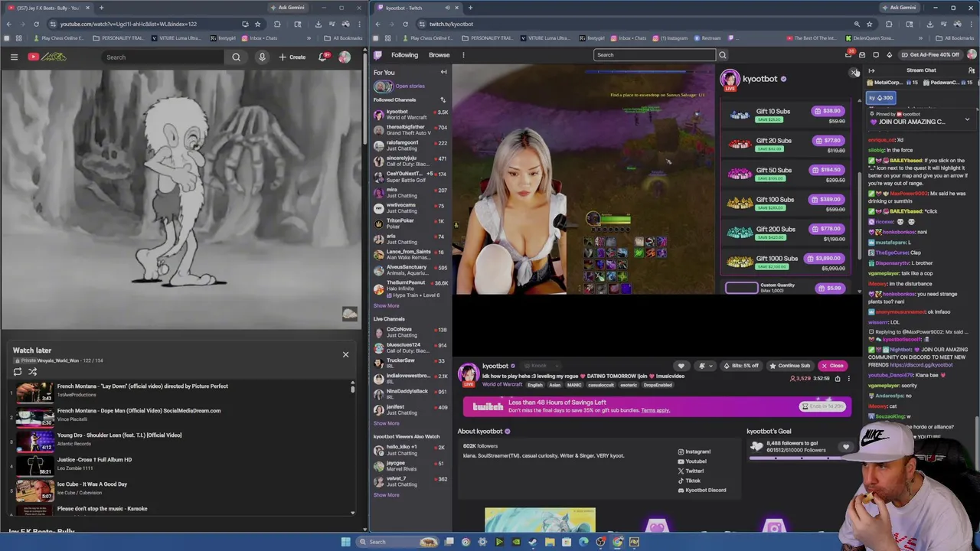Click Get Ad-Free 40% Off button
The height and width of the screenshot is (551, 980).
929,55
